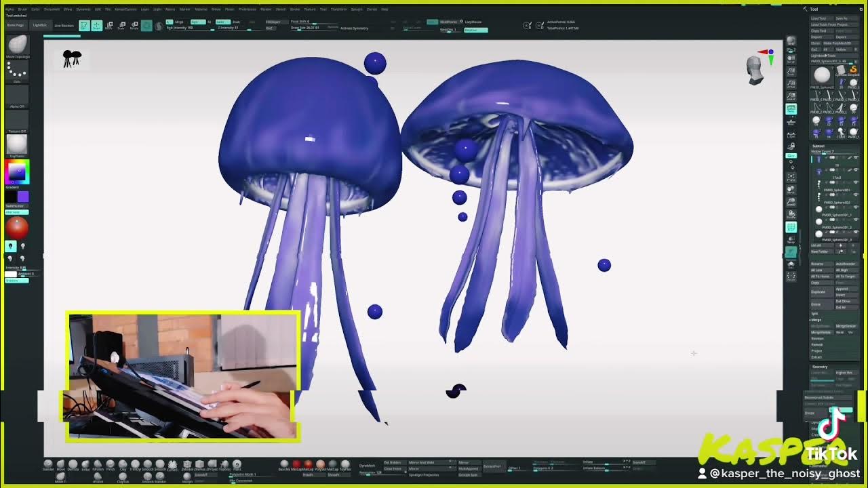Expand the Split subsection in Subtool
Image resolution: width=868 pixels, height=488 pixels.
pos(815,313)
